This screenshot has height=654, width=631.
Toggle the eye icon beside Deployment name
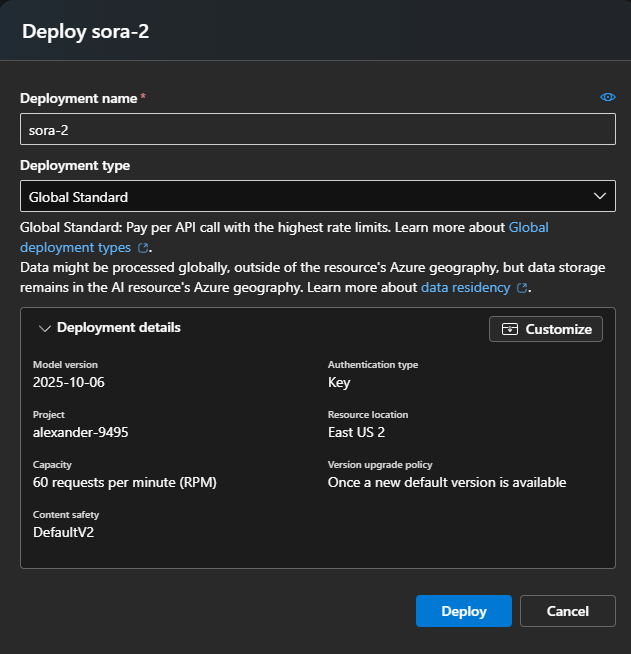click(608, 97)
